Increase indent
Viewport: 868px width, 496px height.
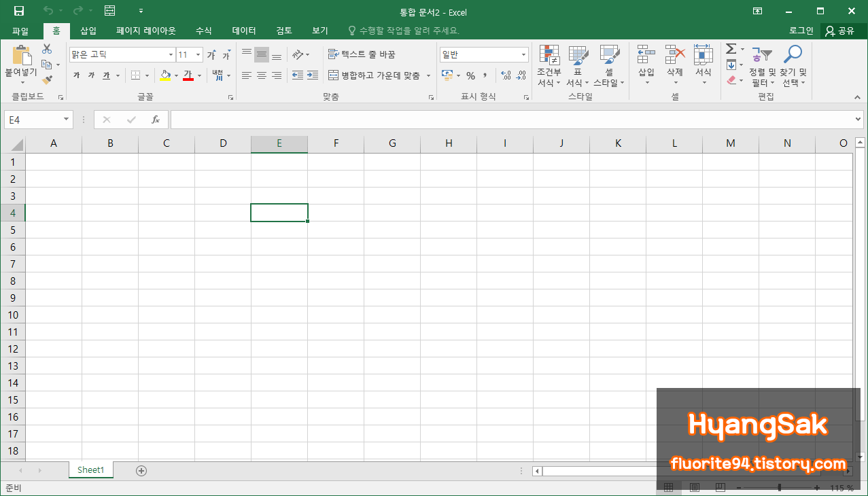[x=313, y=75]
